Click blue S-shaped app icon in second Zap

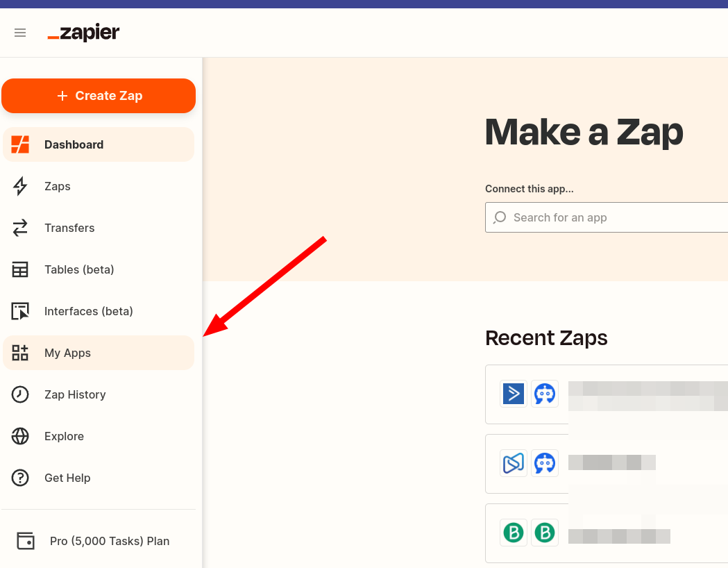[514, 463]
